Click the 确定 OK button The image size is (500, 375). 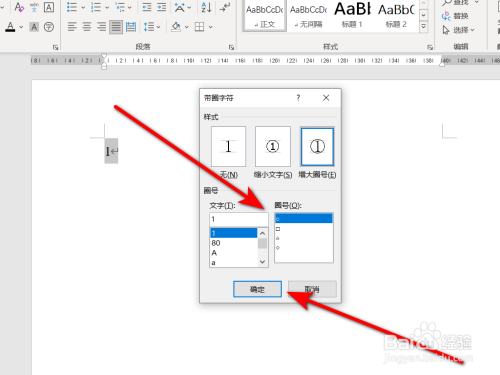click(257, 289)
